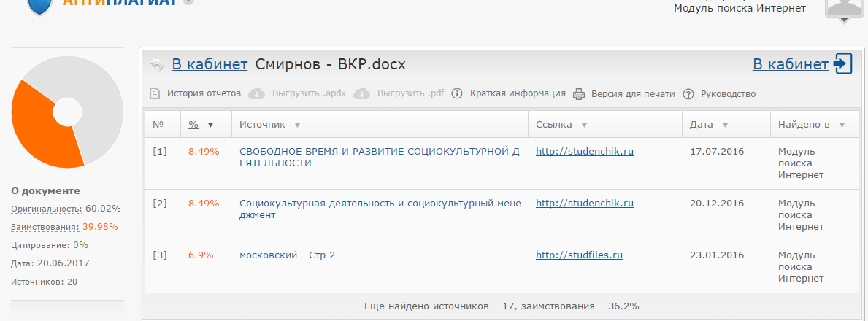This screenshot has width=868, height=321.
Task: Click the back arrow icon beside В кабинет
Action: (156, 64)
